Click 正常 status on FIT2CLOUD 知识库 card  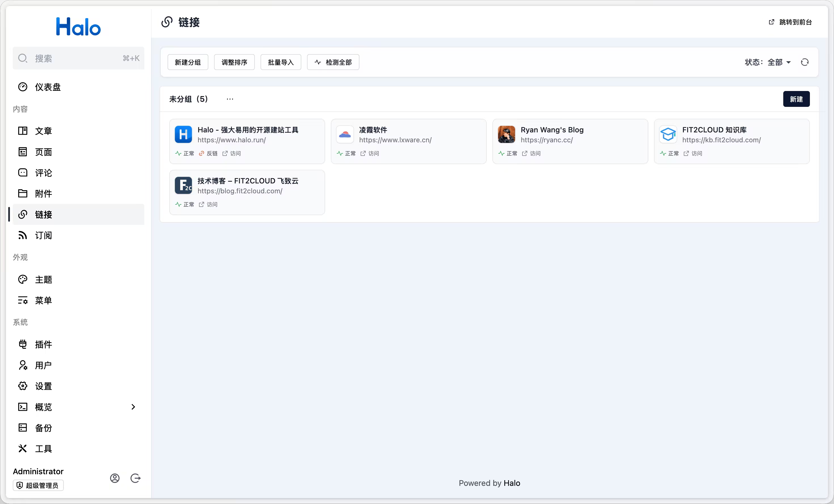(x=670, y=153)
